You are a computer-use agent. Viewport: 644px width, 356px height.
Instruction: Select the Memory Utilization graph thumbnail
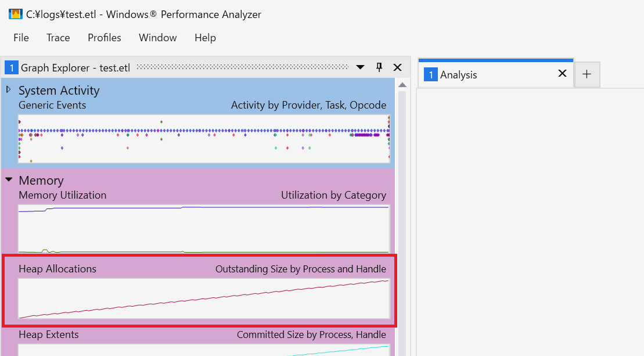[x=204, y=229]
